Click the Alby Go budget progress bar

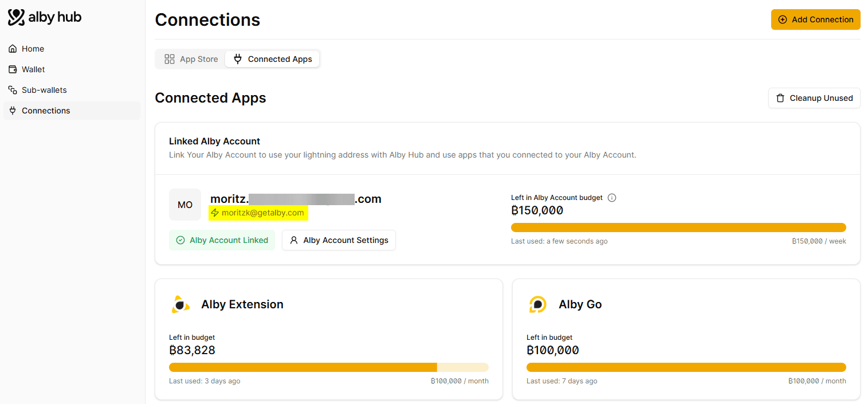tap(686, 367)
